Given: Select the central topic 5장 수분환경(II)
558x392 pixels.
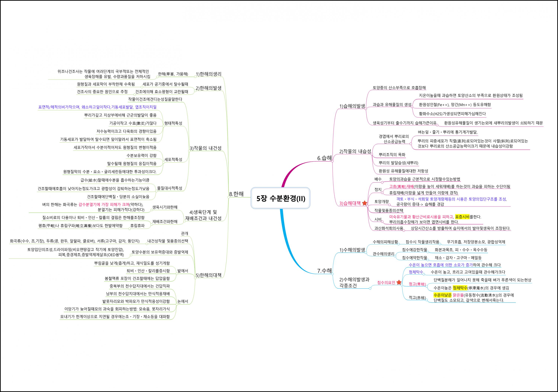Looking at the screenshot, I should pos(280,198).
